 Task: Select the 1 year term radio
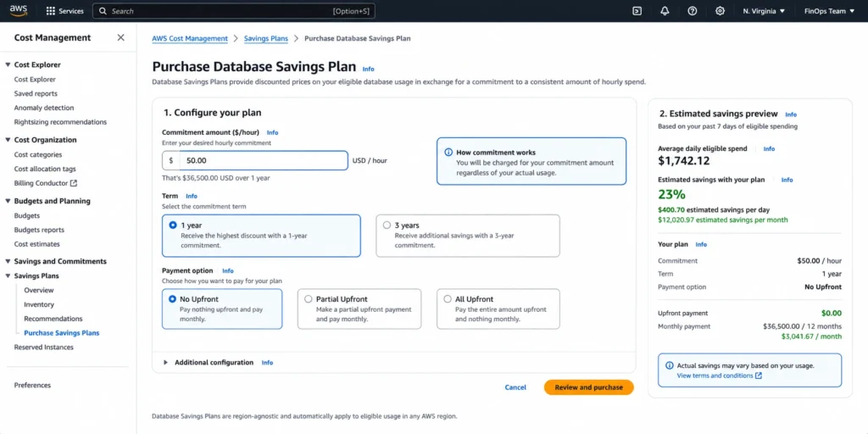[x=173, y=225]
